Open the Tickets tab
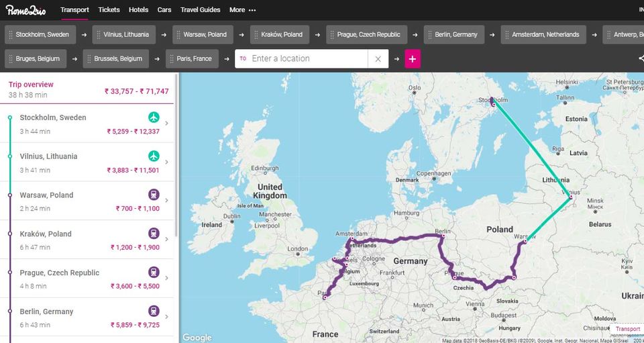Screen dimensions: 644x343 (x=109, y=10)
